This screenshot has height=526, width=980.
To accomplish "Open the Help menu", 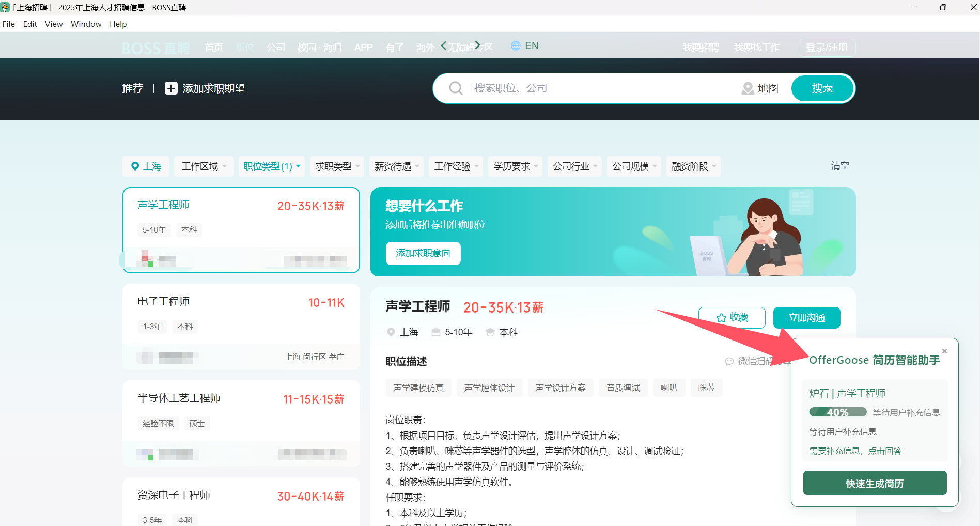I will 118,24.
